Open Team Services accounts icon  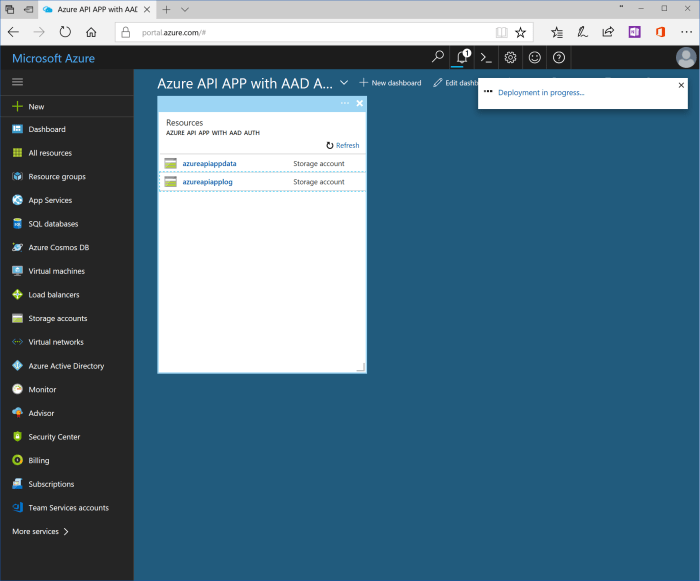point(17,507)
